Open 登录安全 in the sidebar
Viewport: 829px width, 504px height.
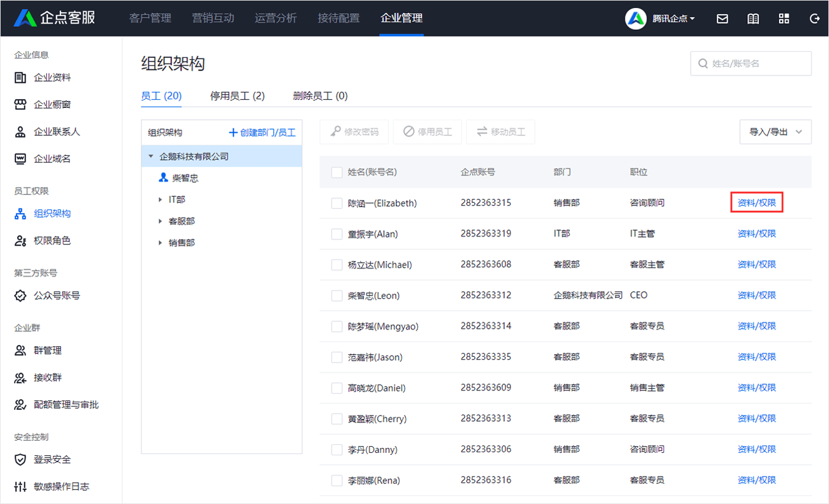tap(52, 460)
